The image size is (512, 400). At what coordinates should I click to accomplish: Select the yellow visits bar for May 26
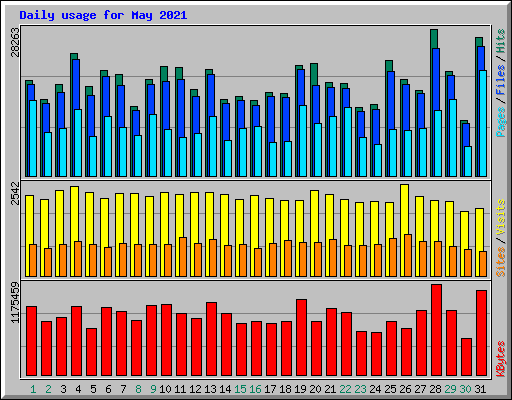point(404,209)
